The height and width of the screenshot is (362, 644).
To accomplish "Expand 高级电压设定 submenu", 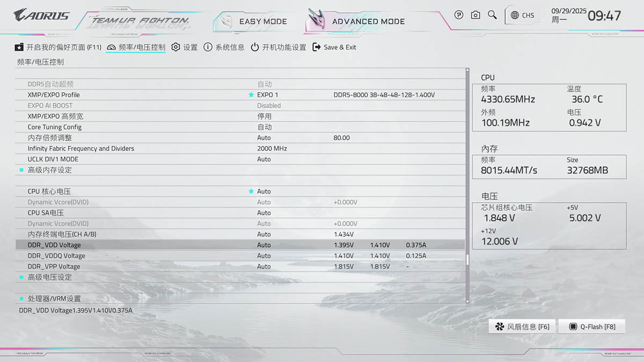I will (x=49, y=277).
